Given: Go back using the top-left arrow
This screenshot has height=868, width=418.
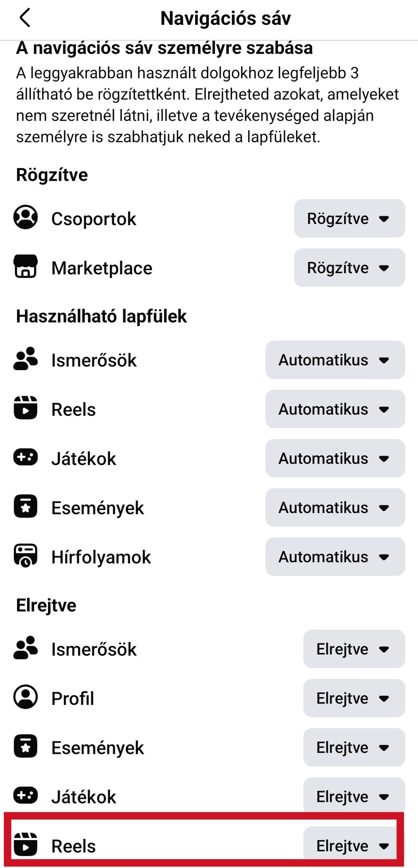Looking at the screenshot, I should coord(25,18).
